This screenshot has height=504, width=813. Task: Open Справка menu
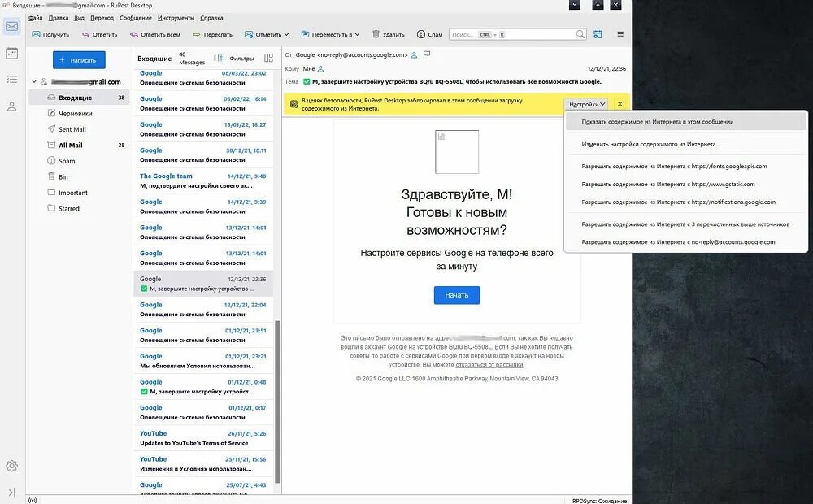coord(211,18)
